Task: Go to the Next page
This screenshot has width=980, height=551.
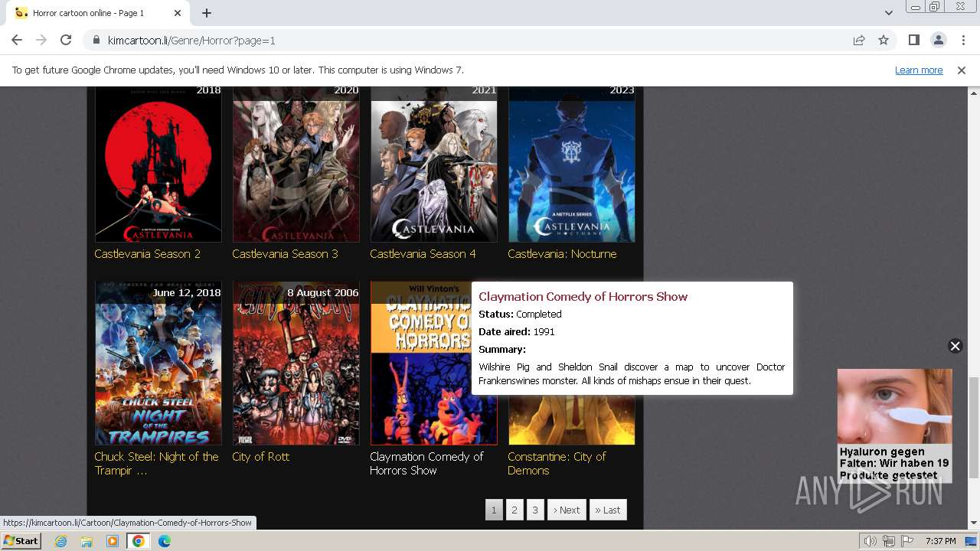Action: click(x=567, y=510)
